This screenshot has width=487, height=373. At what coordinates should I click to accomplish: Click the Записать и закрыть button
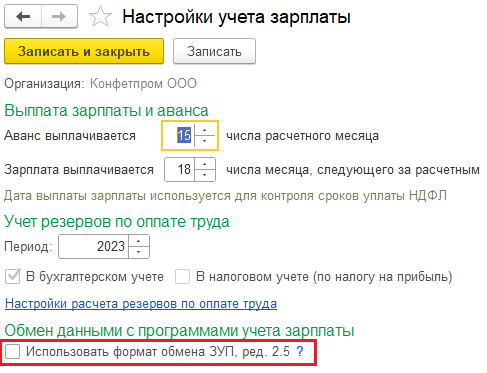[x=84, y=51]
